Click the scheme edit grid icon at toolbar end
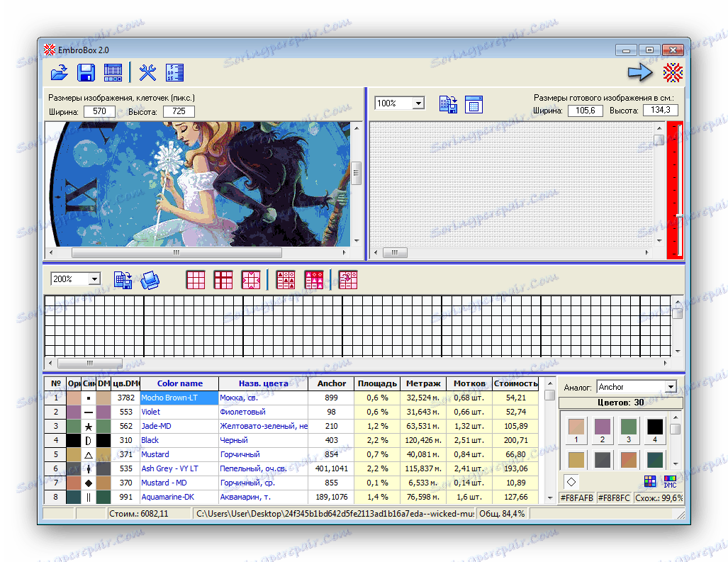This screenshot has width=728, height=562. point(348,280)
